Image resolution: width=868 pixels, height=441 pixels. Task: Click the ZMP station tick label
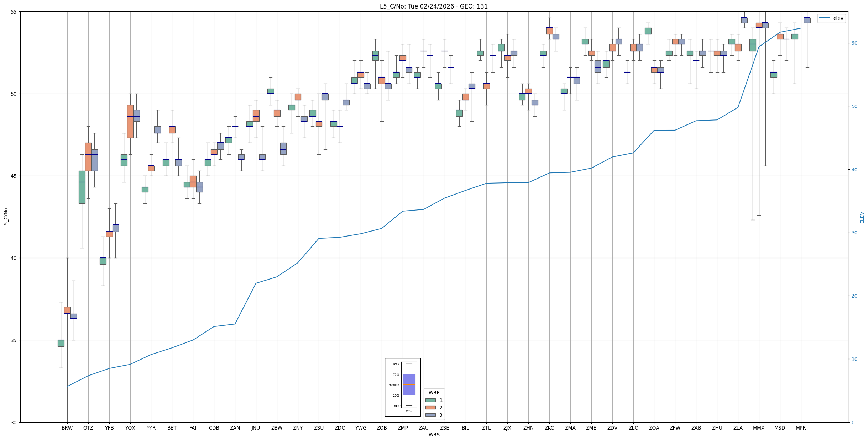pyautogui.click(x=403, y=428)
